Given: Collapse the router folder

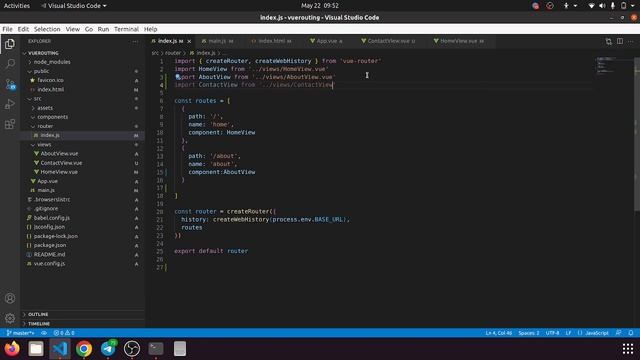Looking at the screenshot, I should click(x=45, y=126).
